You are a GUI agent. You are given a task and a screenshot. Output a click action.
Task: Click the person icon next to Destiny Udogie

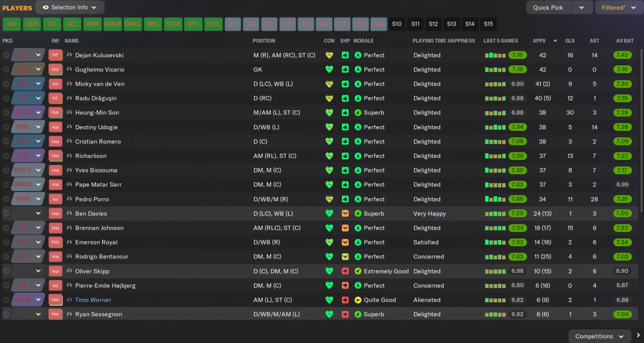(x=69, y=127)
